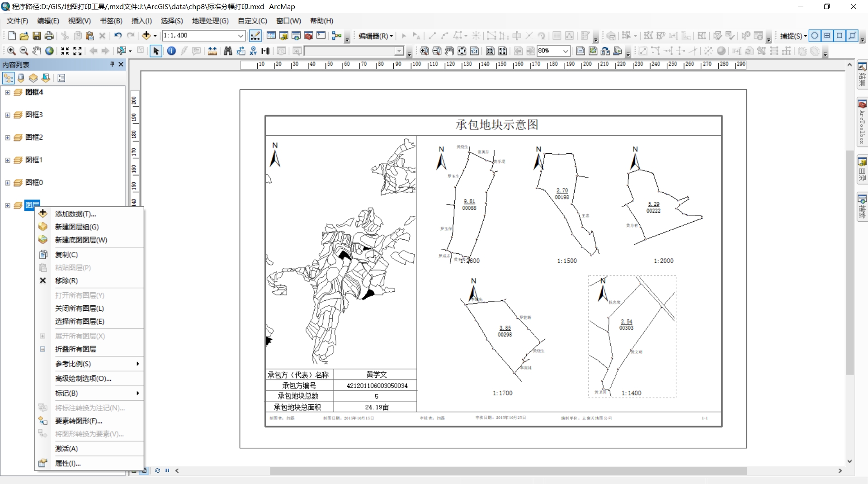
Task: Expand the 图框4 data frame
Action: 7,92
